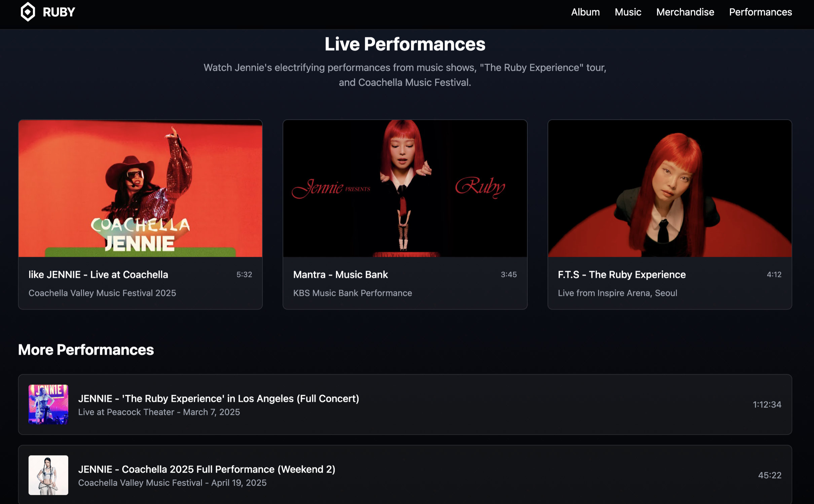Click the 'Live Performances' heading
The width and height of the screenshot is (814, 504).
405,44
